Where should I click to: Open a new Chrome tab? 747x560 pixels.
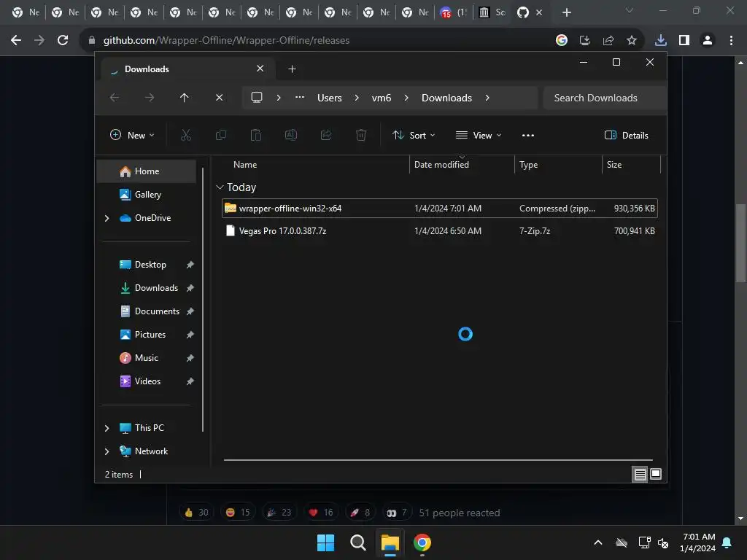566,12
